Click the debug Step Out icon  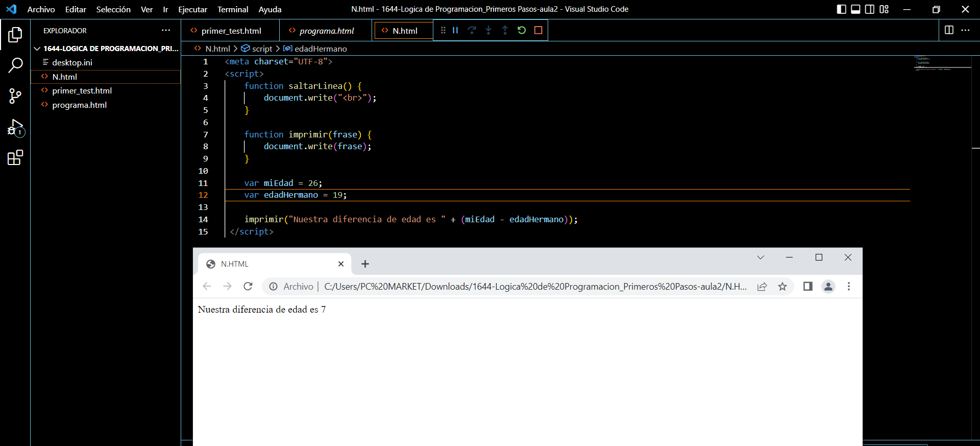tap(505, 30)
